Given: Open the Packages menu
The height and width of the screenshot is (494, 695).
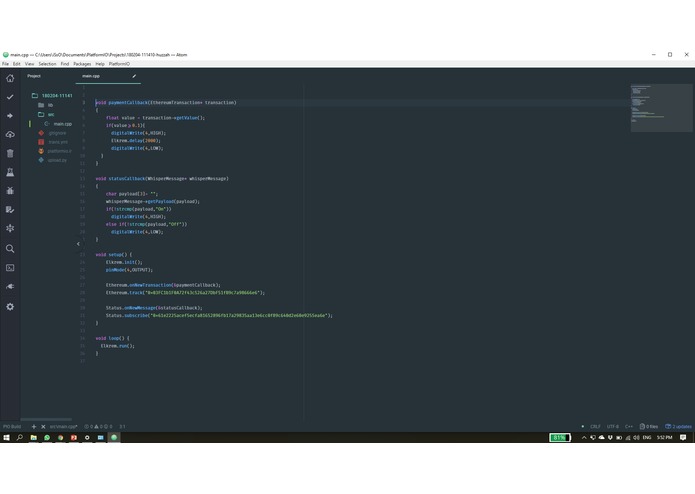Looking at the screenshot, I should click(82, 64).
